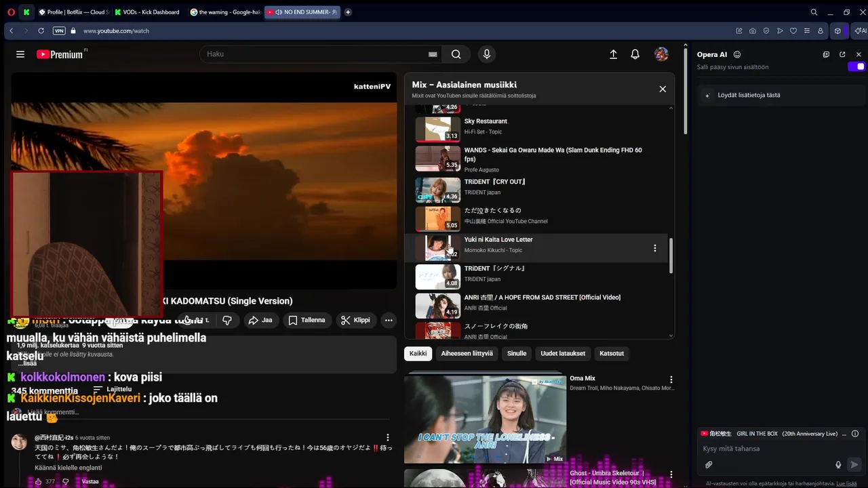Select the Sinulle filter chip
The width and height of the screenshot is (868, 488).
[517, 353]
